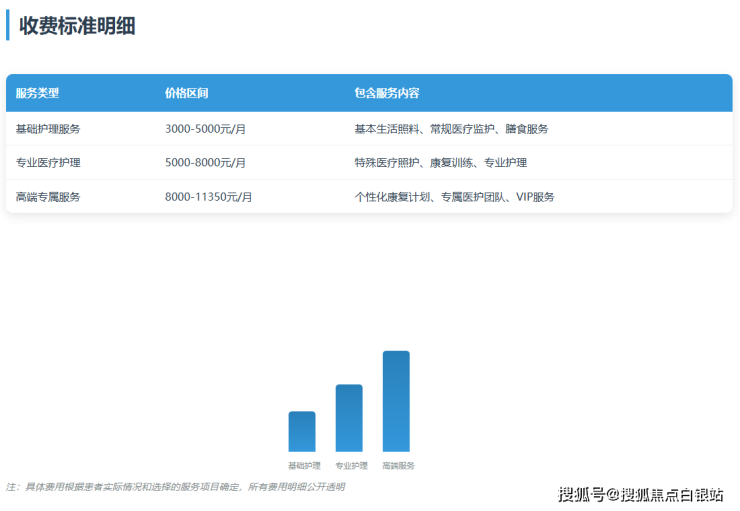Click the footnote text starting with 注：具体费用
The image size is (740, 511).
point(175,487)
